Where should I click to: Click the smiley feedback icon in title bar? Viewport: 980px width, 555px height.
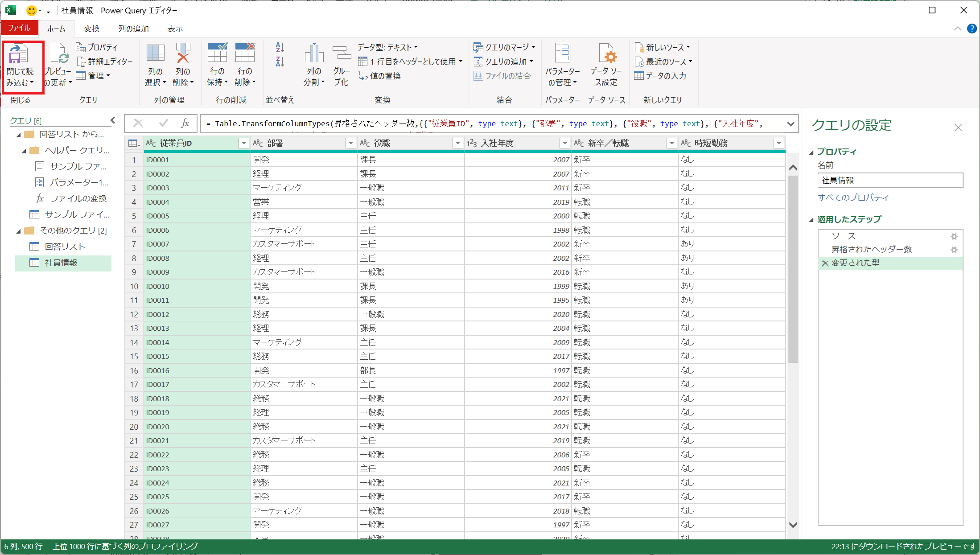point(32,10)
